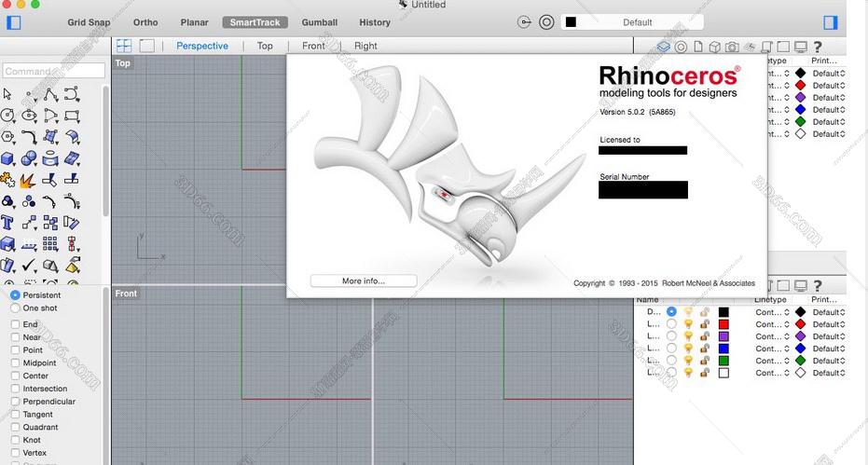Click the More info... button
Image resolution: width=868 pixels, height=465 pixels.
[364, 280]
